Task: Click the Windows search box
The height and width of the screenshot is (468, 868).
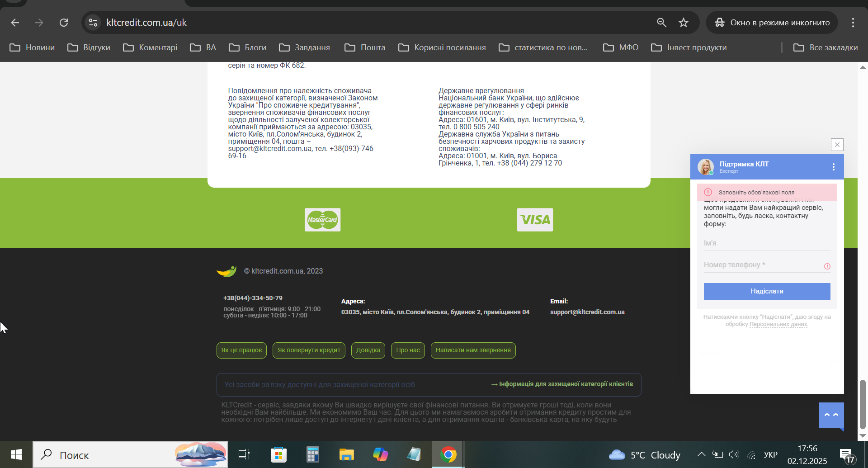Action: click(130, 454)
